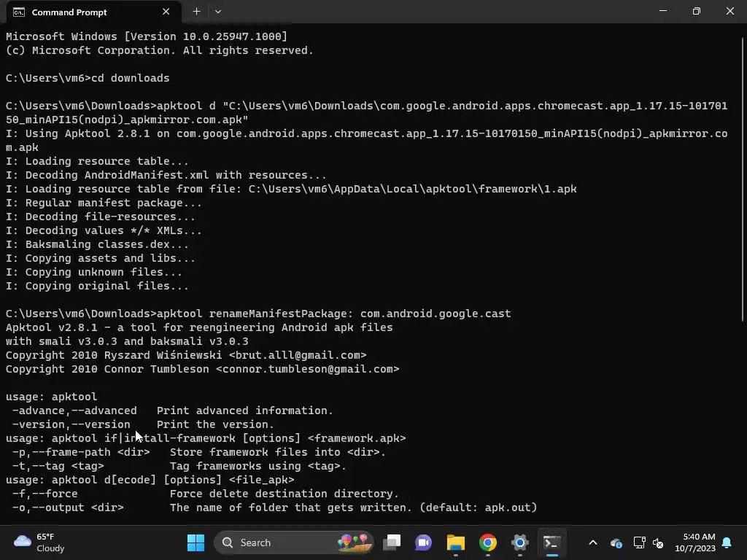The height and width of the screenshot is (560, 747).
Task: Click 'Regular manifest package...' output line
Action: point(104,203)
